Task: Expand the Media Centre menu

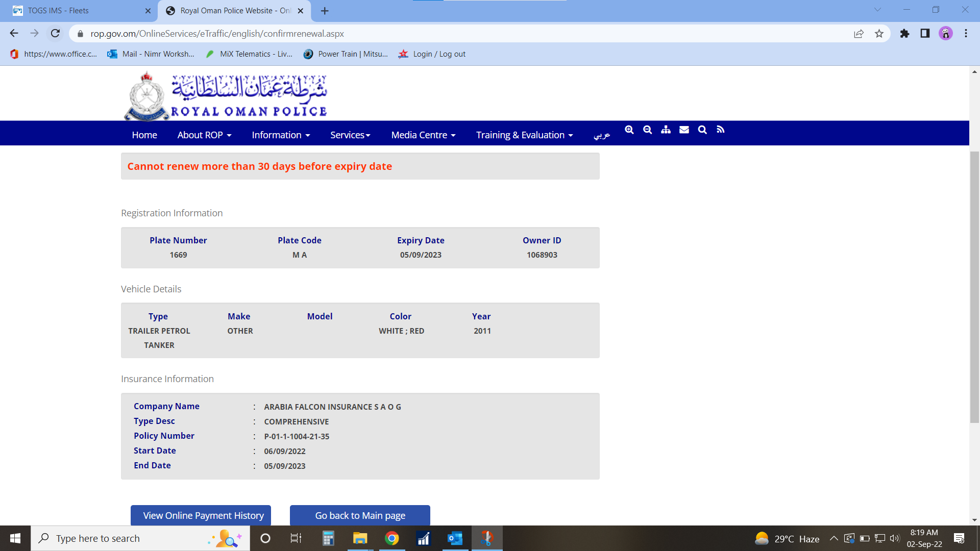Action: [423, 135]
